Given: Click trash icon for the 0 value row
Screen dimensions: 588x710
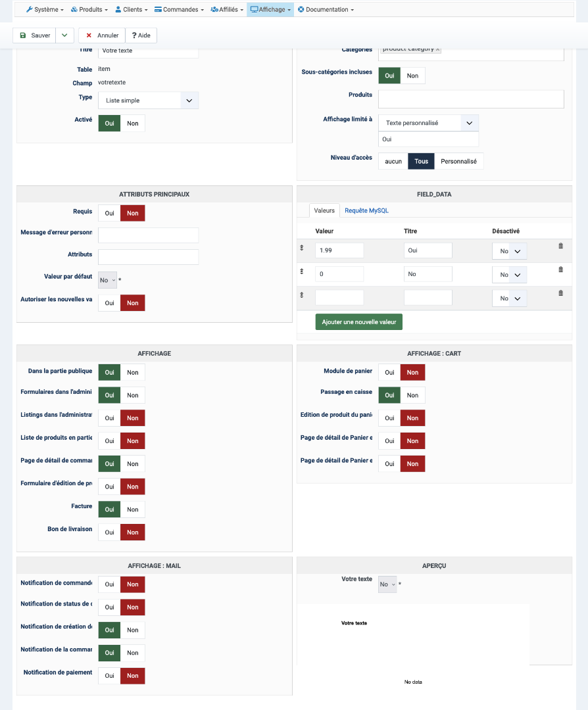Looking at the screenshot, I should tap(560, 270).
